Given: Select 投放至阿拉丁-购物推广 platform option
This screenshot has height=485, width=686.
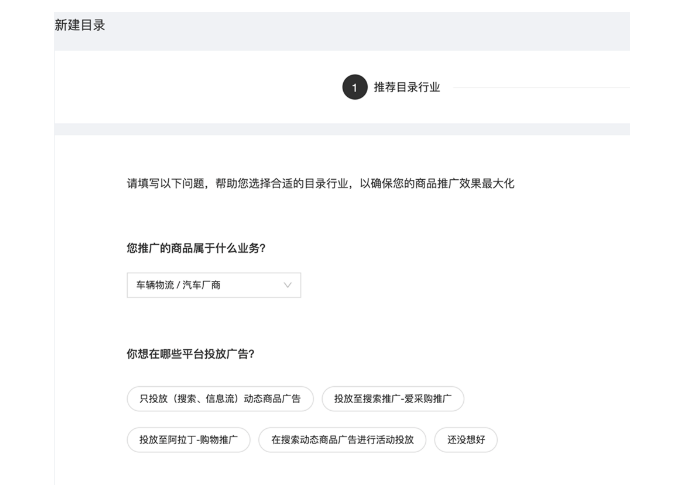Looking at the screenshot, I should [189, 440].
